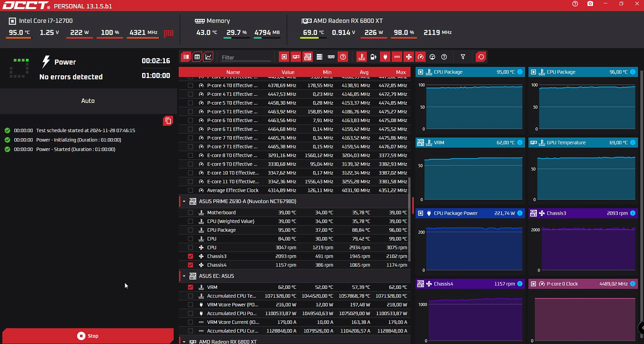Image resolution: width=644 pixels, height=344 pixels.
Task: Check the Motherboard temperature checkbox
Action: click(x=190, y=213)
